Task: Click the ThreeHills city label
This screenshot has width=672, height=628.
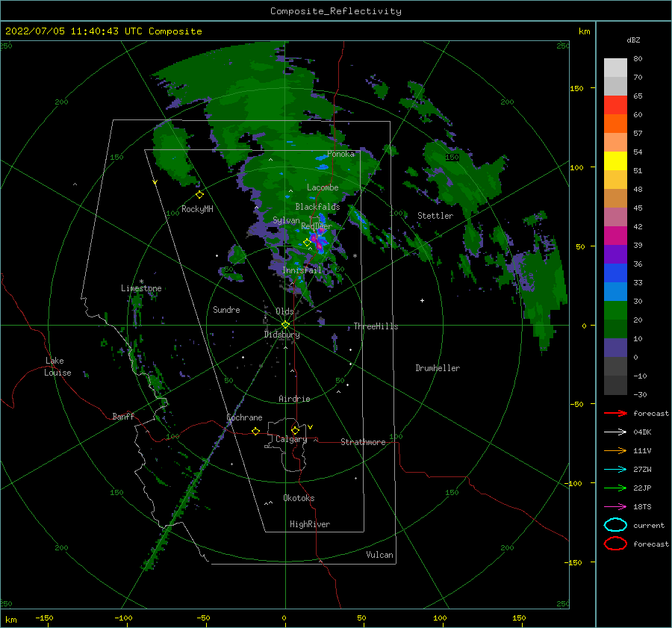Action: (376, 326)
